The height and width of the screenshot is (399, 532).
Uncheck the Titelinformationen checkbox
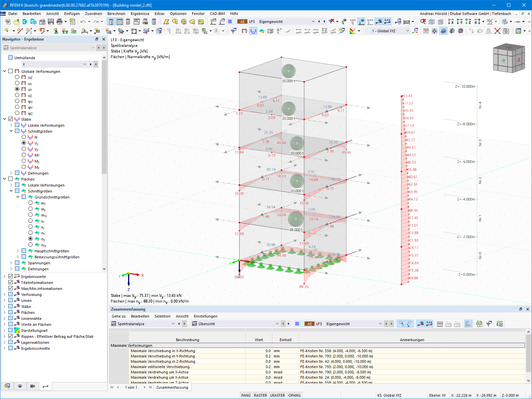[11, 282]
